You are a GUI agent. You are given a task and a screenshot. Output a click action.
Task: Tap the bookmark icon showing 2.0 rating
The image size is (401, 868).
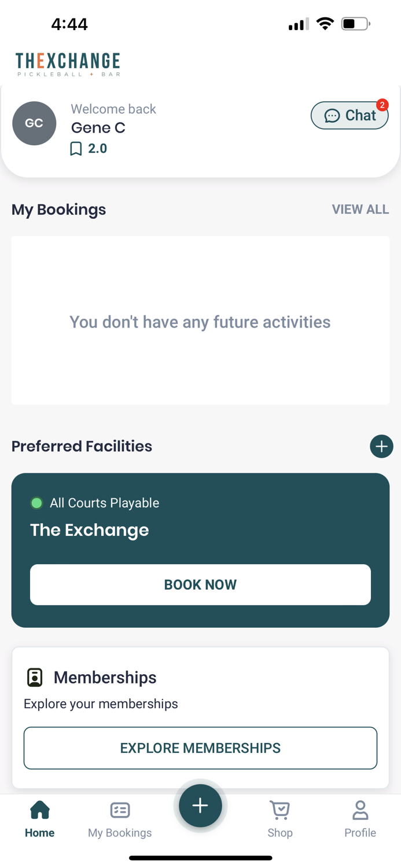coord(76,149)
